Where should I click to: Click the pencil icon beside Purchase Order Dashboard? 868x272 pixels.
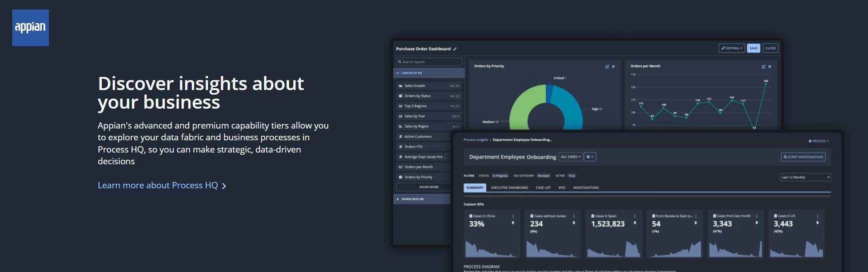click(x=455, y=49)
